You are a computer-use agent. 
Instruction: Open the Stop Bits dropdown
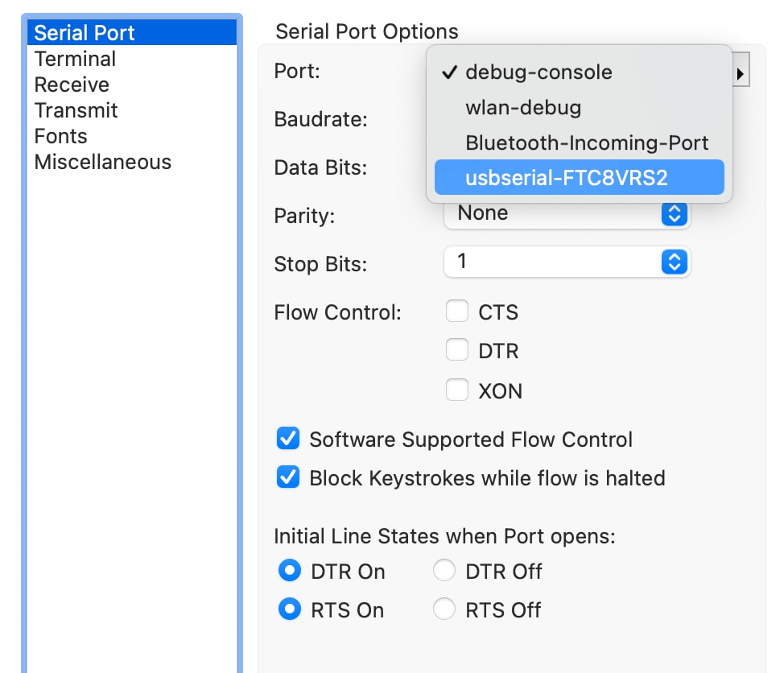point(567,262)
